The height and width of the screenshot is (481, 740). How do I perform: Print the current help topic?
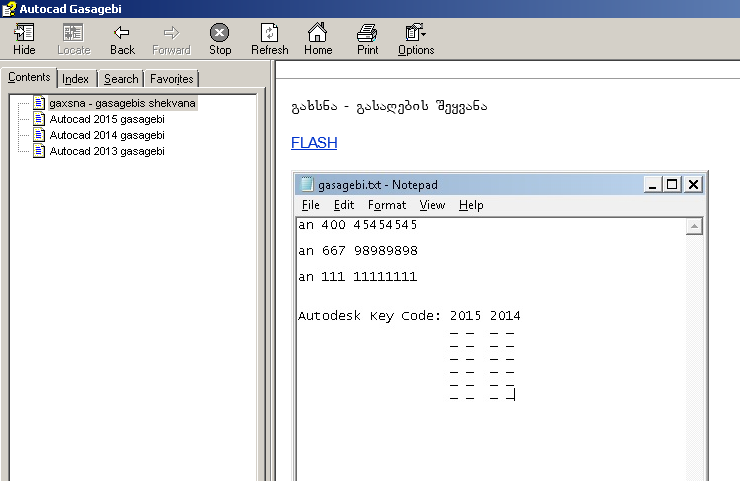coord(367,40)
